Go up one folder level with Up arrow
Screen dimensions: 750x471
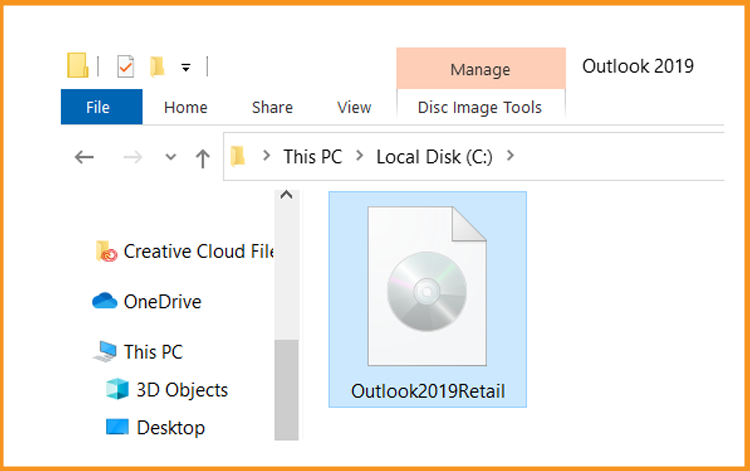pyautogui.click(x=202, y=158)
